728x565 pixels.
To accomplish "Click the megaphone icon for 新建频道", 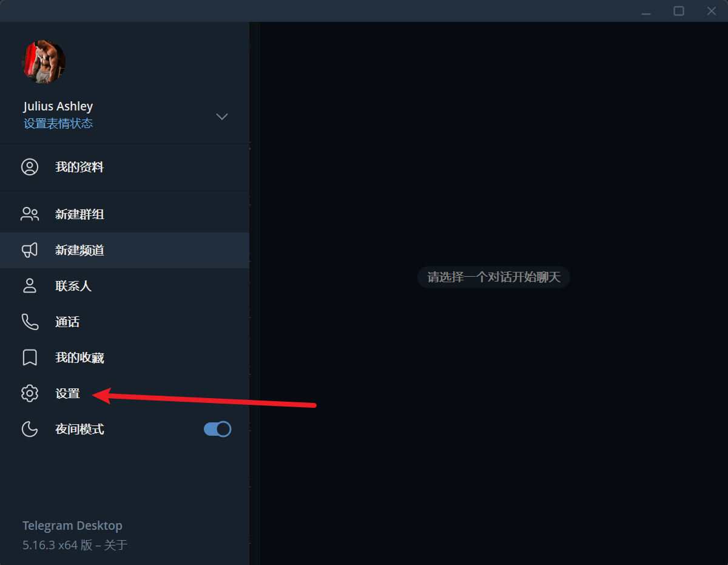I will pyautogui.click(x=30, y=250).
